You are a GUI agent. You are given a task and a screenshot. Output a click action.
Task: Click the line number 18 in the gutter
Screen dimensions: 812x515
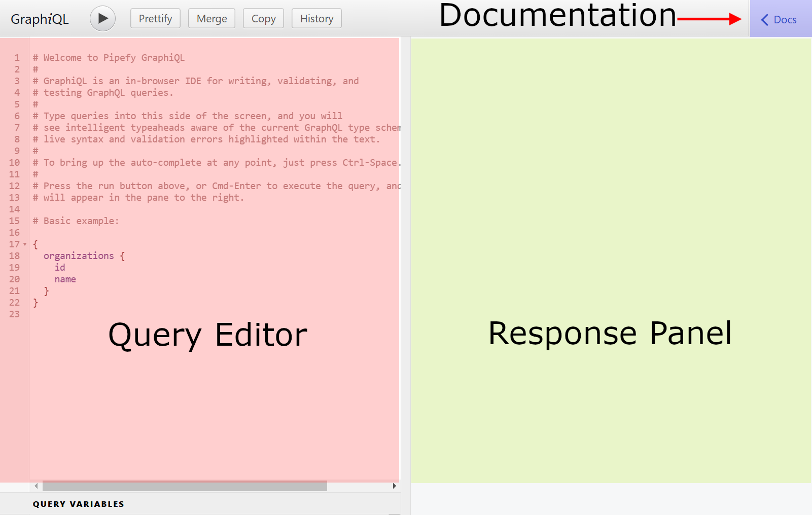click(x=14, y=256)
